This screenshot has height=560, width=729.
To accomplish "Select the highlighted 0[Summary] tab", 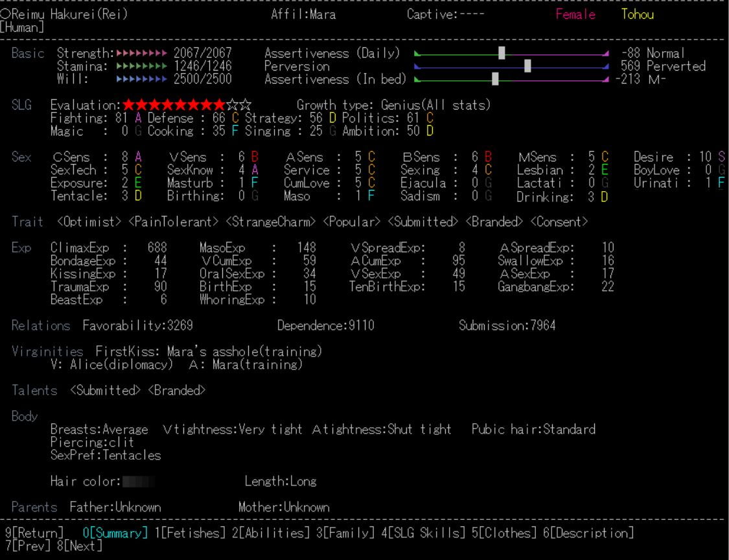I will pos(115,533).
